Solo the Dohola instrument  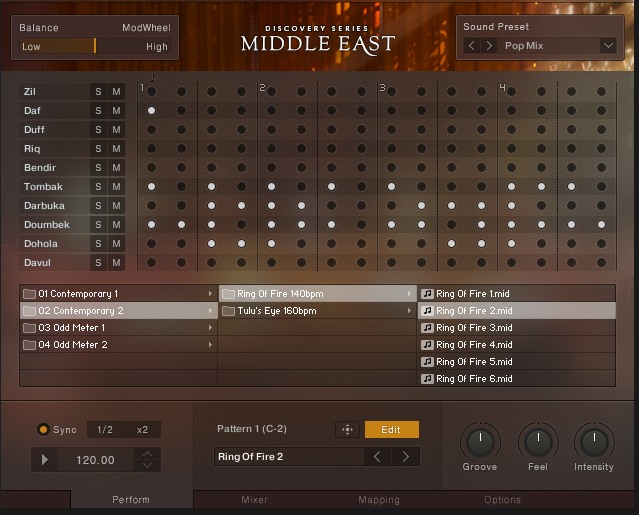98,244
